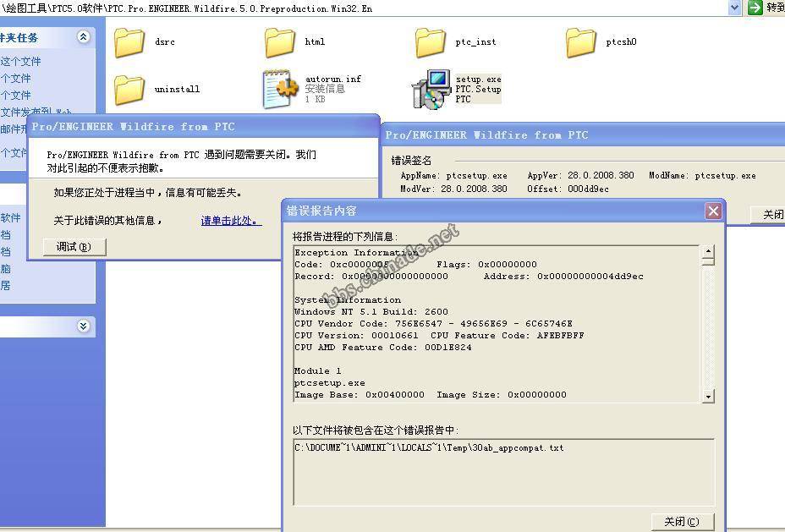This screenshot has width=785, height=532.
Task: Click the CPU AMD Feature Code line
Action: 383,348
